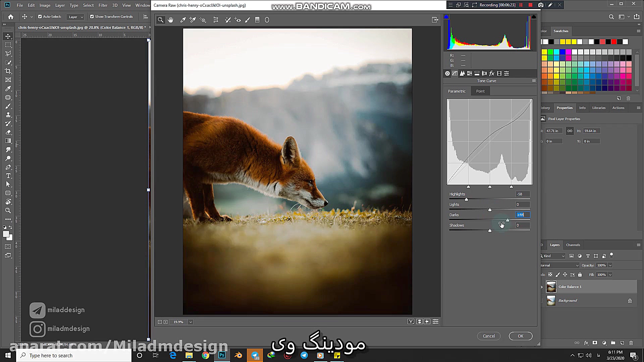Image resolution: width=644 pixels, height=362 pixels.
Task: Open the zoom level dropdown at 19.9%
Action: 191,322
